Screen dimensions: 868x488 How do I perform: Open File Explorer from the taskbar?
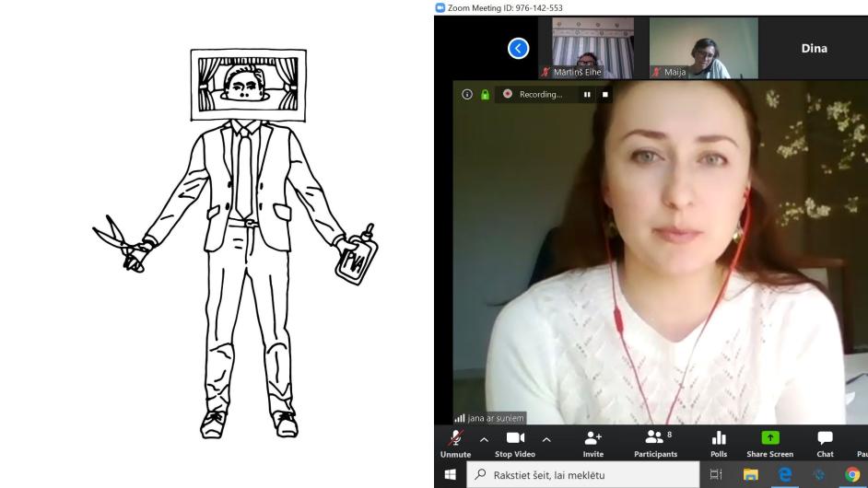click(x=751, y=475)
